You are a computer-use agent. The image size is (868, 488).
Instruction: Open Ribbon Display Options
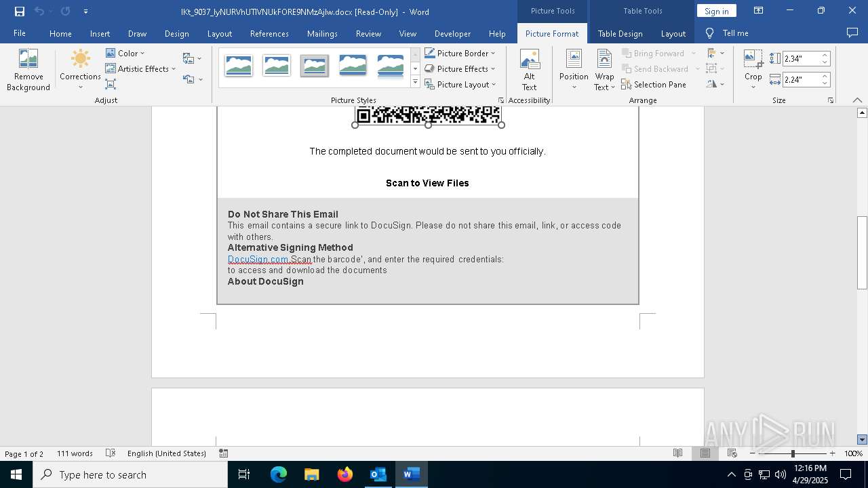coord(758,11)
